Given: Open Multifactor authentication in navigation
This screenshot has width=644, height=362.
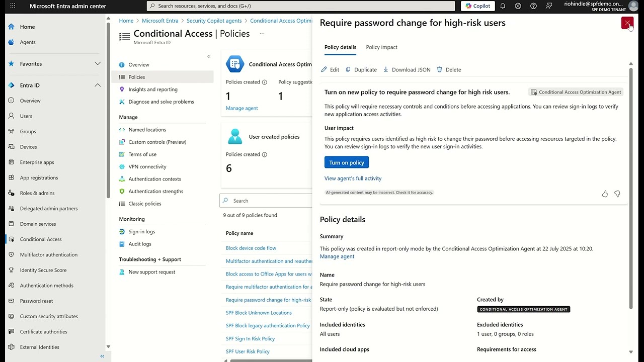Looking at the screenshot, I should pos(49,255).
